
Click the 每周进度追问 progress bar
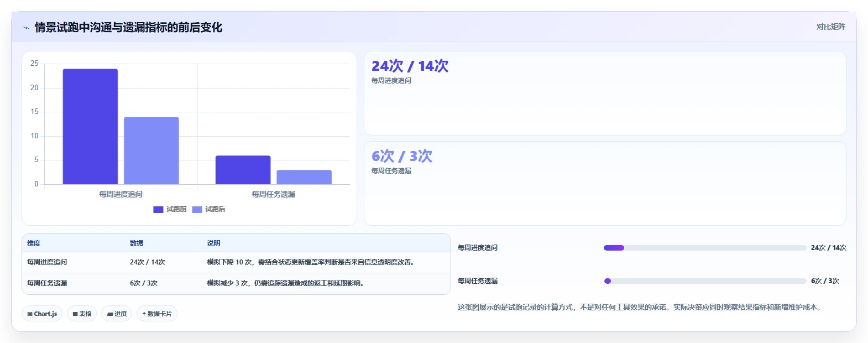point(705,248)
